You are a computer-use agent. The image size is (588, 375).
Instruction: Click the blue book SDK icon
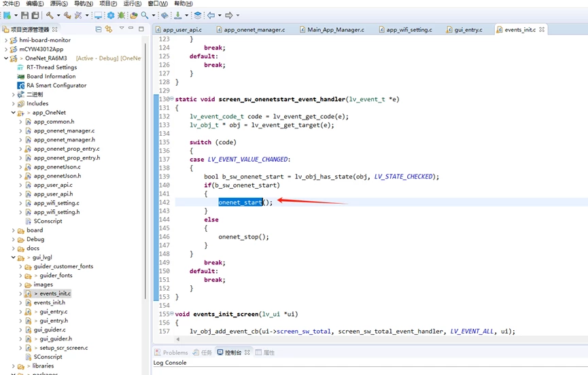(x=165, y=16)
